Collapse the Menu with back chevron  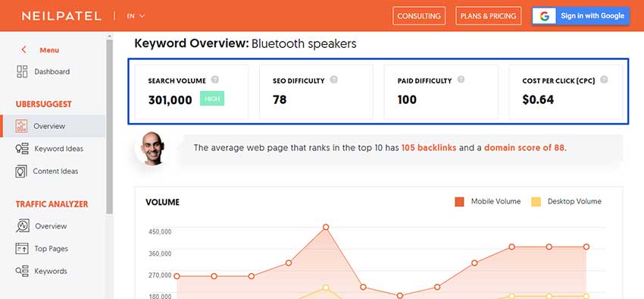pyautogui.click(x=23, y=50)
